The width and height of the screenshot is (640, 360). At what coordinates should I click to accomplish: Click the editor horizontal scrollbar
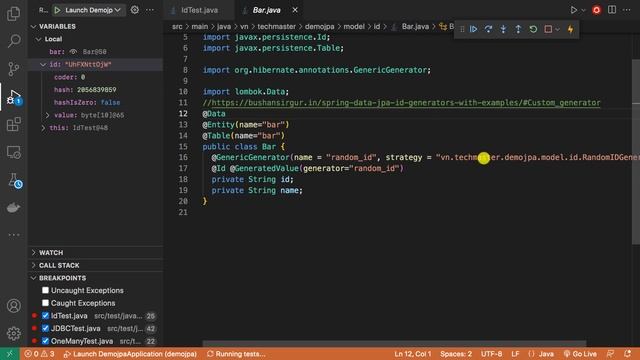point(394,344)
